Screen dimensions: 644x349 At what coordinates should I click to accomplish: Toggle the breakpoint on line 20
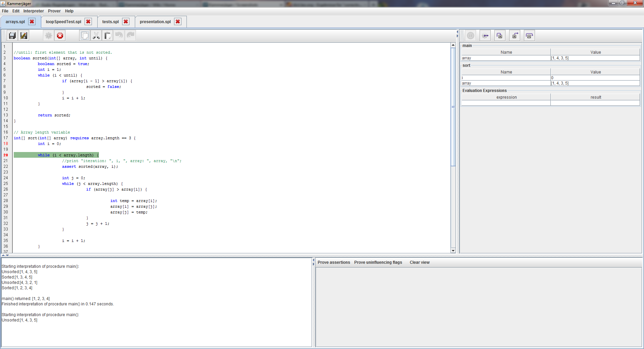(6, 155)
